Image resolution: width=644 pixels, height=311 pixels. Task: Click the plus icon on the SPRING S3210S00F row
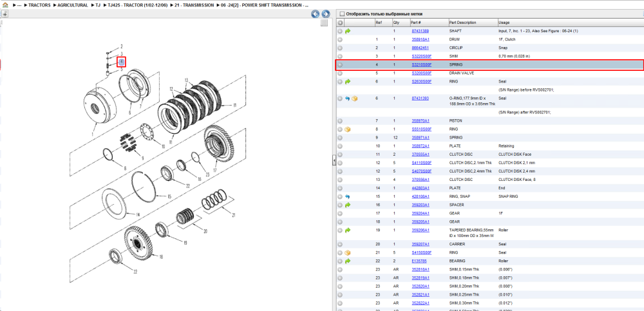pyautogui.click(x=340, y=65)
